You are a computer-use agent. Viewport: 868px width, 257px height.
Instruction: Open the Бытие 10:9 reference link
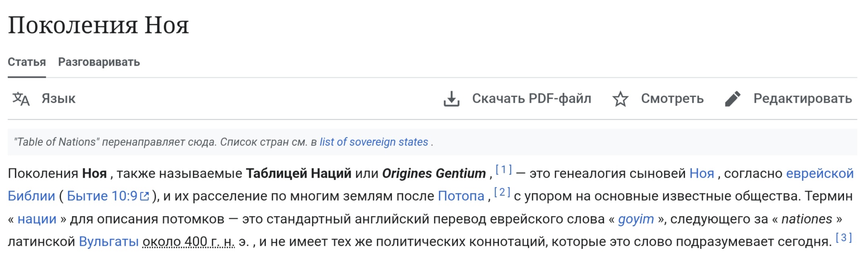pos(102,196)
